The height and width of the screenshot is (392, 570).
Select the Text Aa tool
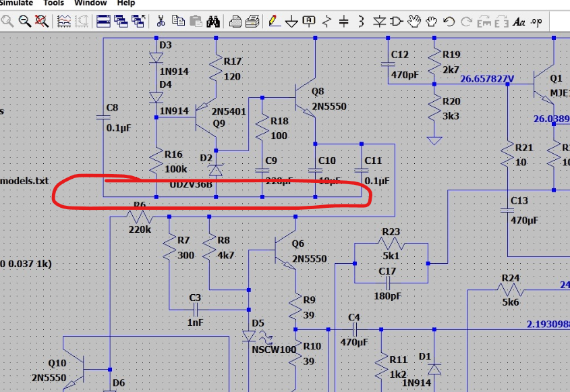(519, 22)
